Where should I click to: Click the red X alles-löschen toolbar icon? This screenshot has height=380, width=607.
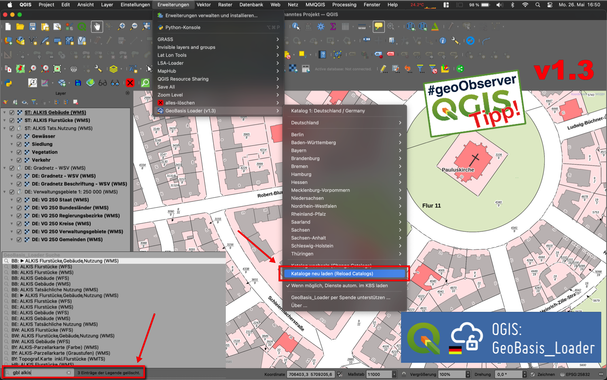click(x=130, y=83)
